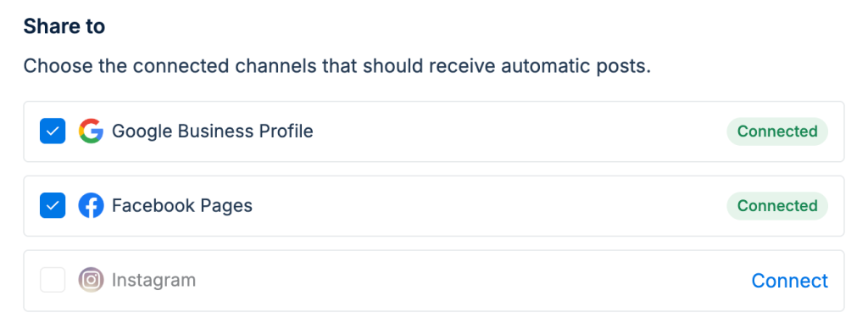
Task: Uncheck the Google Business Profile checkbox
Action: point(53,131)
